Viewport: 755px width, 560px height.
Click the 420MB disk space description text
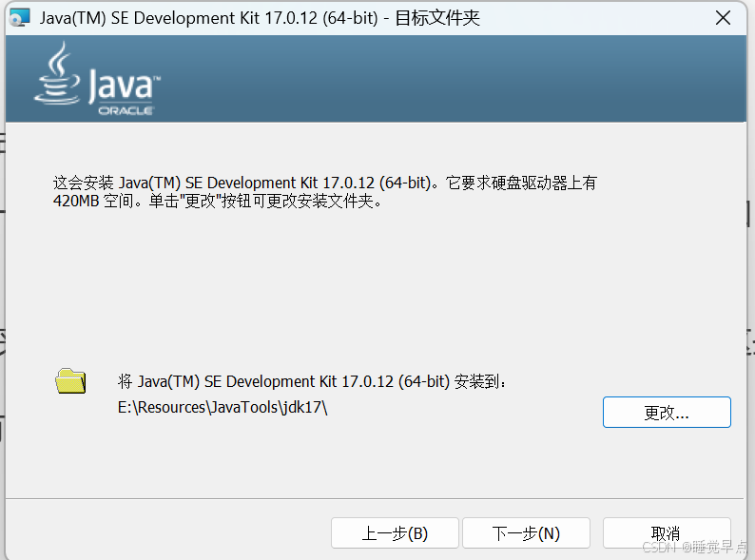tap(325, 192)
